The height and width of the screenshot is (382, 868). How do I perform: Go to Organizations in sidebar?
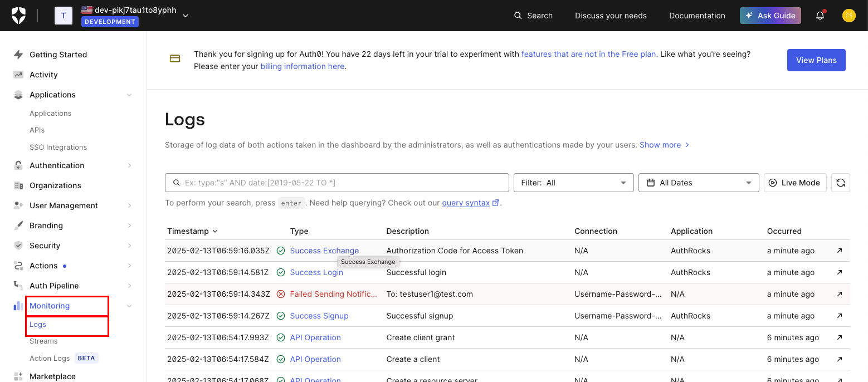click(55, 185)
